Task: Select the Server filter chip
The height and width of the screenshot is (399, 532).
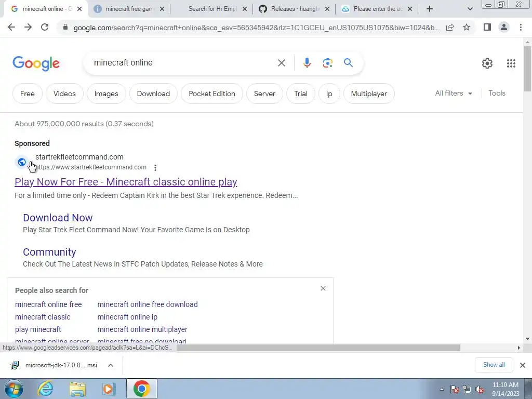Action: tap(264, 94)
